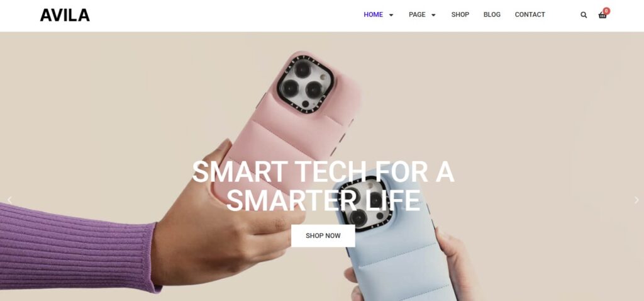Open the CONTACT navigation link
The width and height of the screenshot is (644, 301).
point(530,15)
